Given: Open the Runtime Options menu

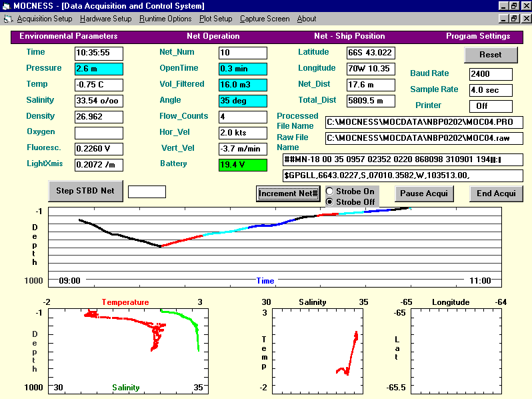Looking at the screenshot, I should pyautogui.click(x=165, y=19).
